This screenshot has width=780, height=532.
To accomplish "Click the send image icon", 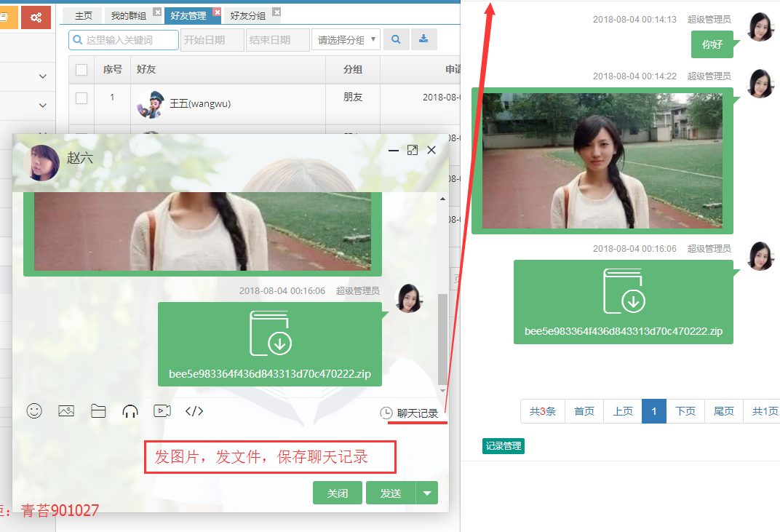I will point(66,410).
